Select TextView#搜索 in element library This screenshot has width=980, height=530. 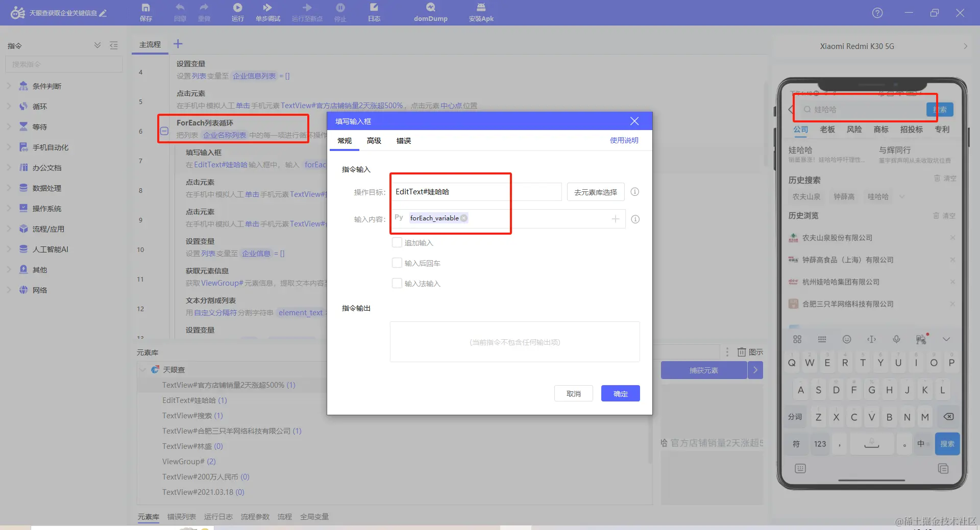(x=192, y=416)
